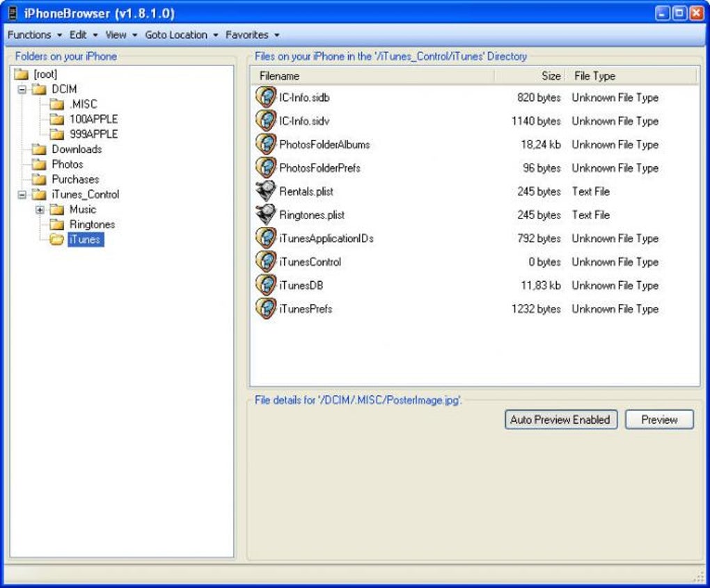The image size is (710, 588).
Task: Click the PhotosFolderPrefs file icon
Action: [x=266, y=168]
